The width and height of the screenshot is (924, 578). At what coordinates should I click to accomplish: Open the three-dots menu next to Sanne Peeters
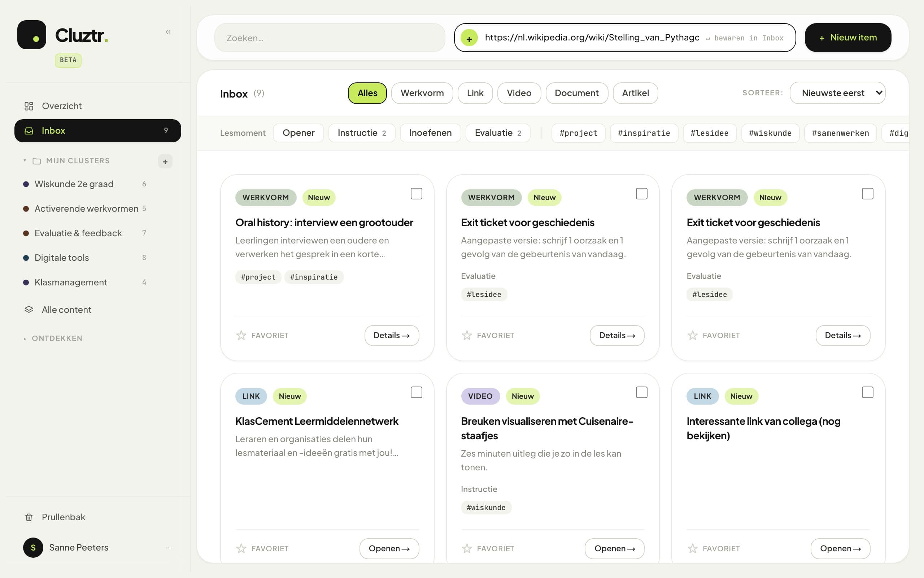[x=169, y=548]
